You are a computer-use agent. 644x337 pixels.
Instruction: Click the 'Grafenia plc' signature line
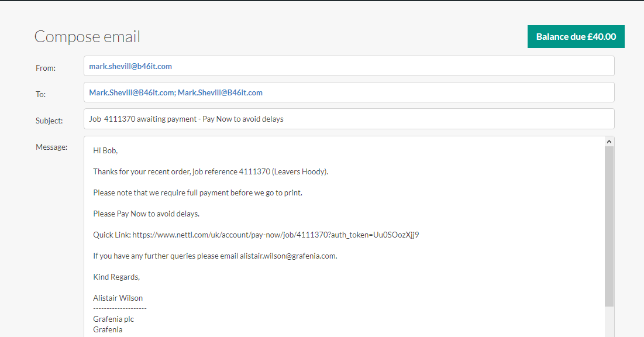point(113,319)
